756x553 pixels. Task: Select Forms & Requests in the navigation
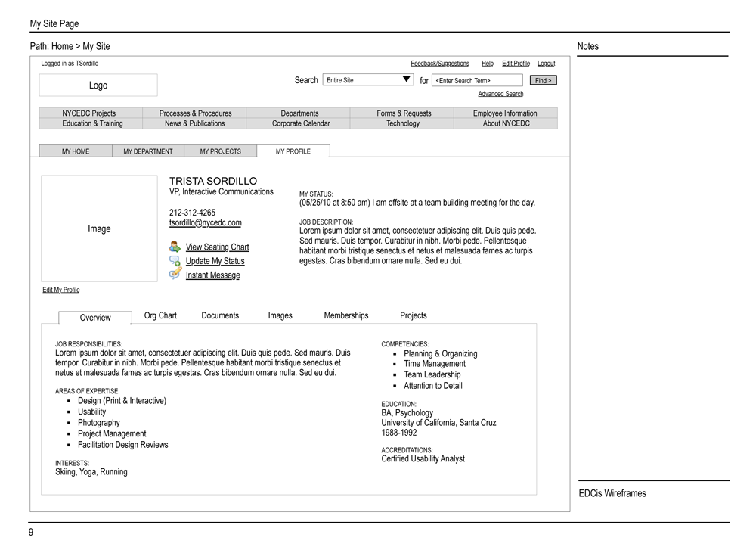401,113
